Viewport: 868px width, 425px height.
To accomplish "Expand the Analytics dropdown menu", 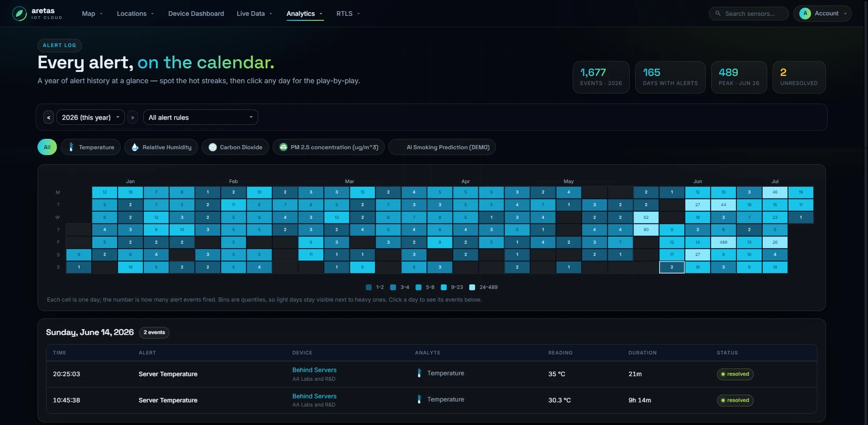I will [x=305, y=14].
